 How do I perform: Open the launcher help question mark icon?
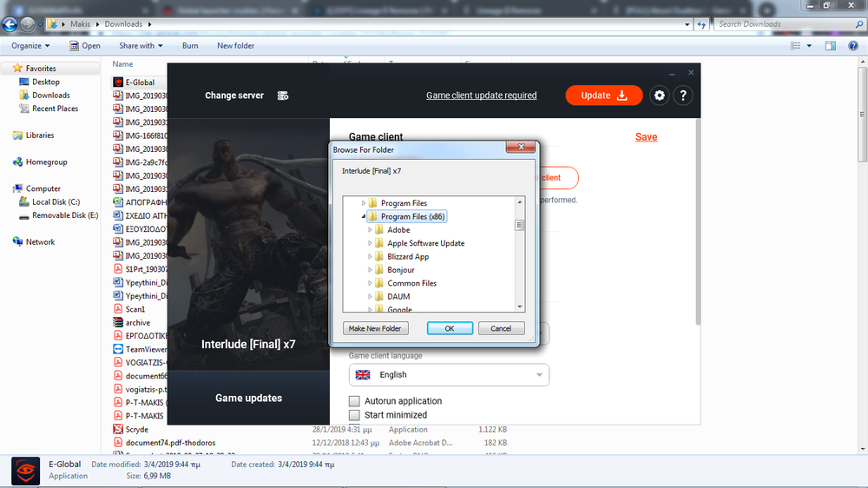point(684,96)
